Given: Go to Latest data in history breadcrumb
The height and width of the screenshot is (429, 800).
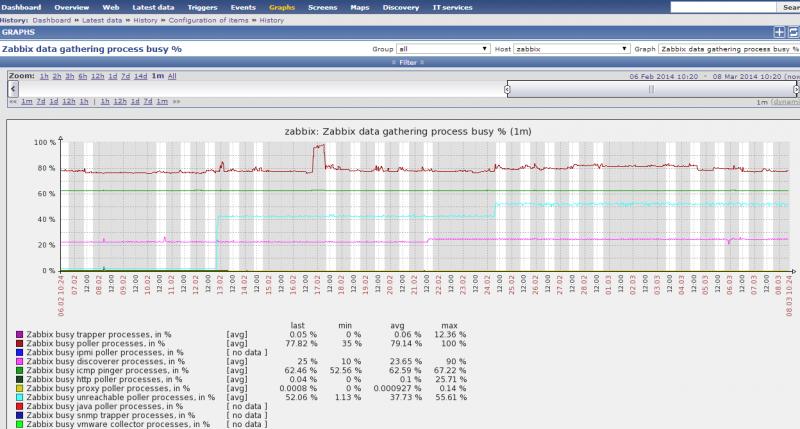Looking at the screenshot, I should point(109,20).
